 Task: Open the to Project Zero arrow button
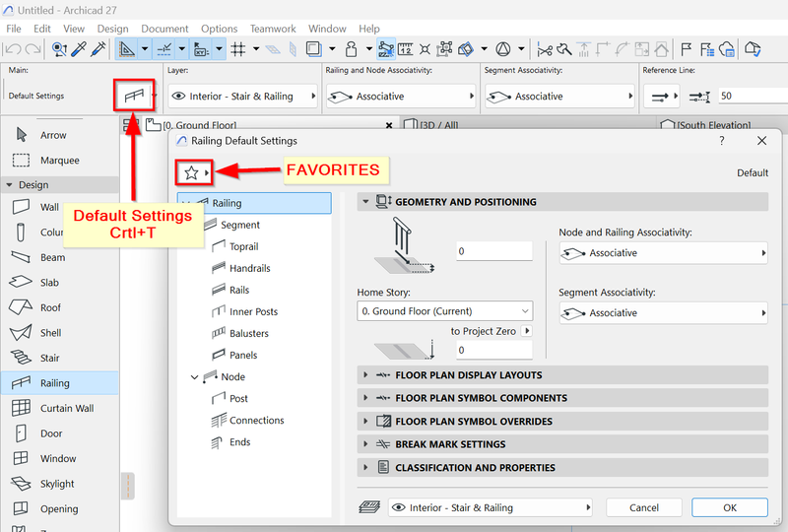click(x=527, y=331)
